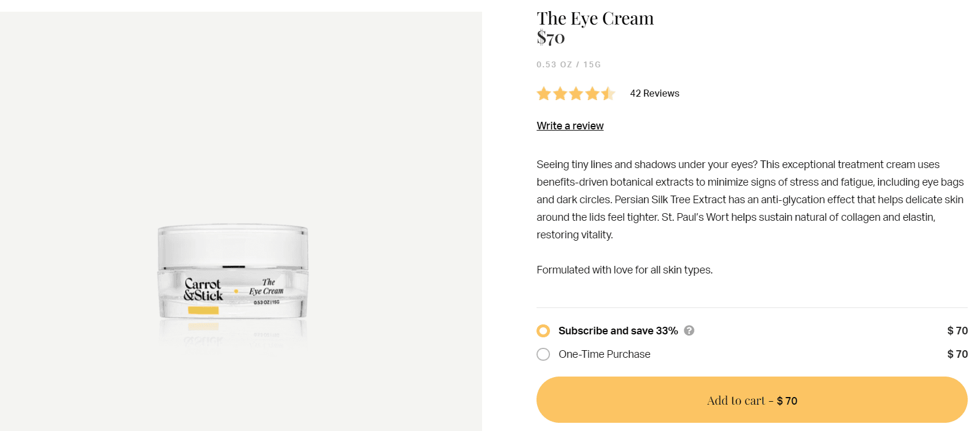Click the first rating star
The image size is (980, 431).
(x=544, y=94)
